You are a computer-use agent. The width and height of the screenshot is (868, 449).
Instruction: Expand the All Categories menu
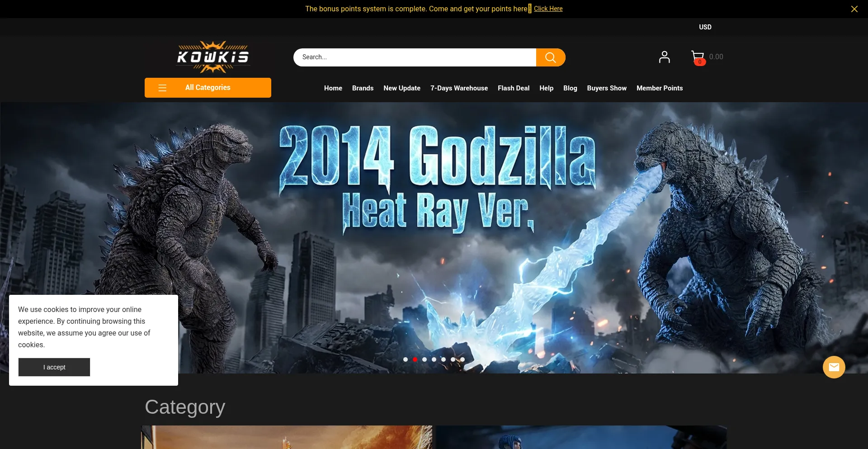coord(208,88)
